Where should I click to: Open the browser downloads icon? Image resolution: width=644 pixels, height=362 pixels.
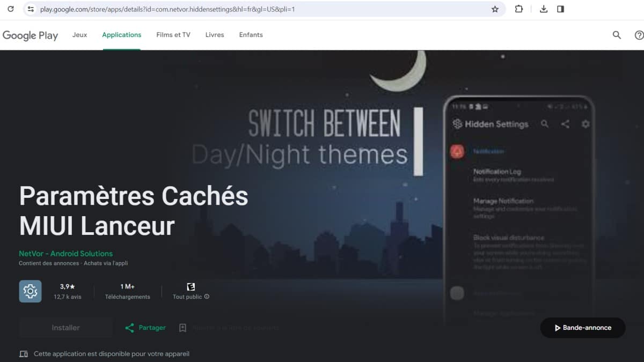[543, 9]
